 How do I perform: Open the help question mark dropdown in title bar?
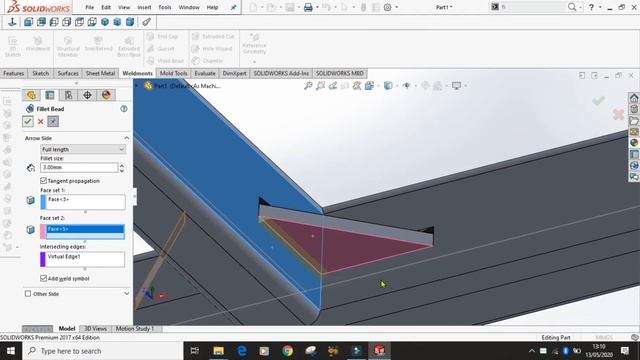[x=600, y=7]
